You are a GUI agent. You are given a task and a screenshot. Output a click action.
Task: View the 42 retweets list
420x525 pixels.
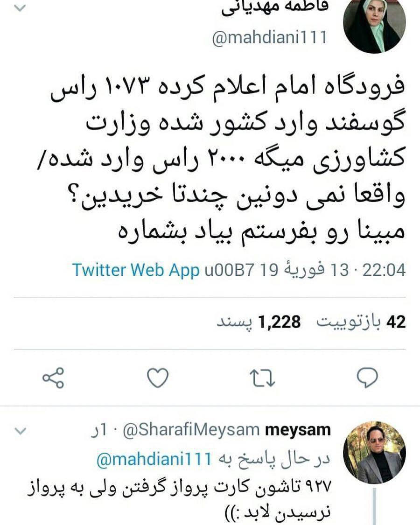[361, 322]
